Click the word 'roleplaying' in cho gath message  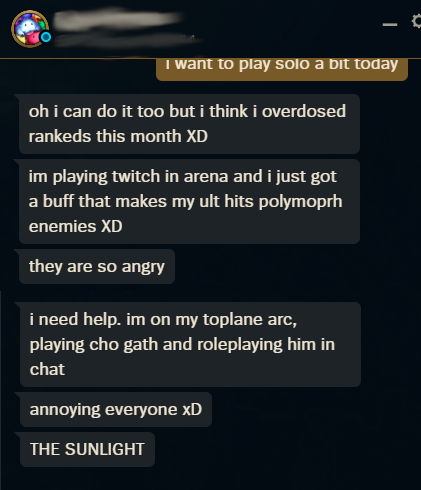point(239,344)
